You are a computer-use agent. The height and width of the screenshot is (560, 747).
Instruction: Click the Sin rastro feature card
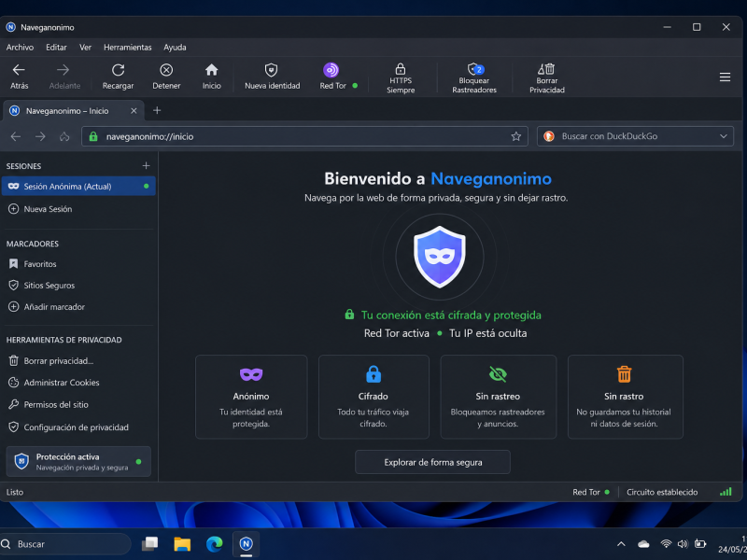pos(625,397)
